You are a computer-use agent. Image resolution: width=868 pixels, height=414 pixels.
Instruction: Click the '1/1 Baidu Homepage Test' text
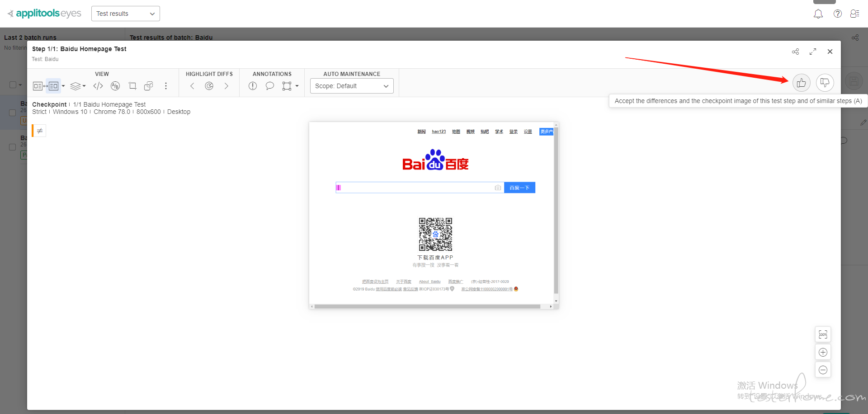[x=109, y=104]
